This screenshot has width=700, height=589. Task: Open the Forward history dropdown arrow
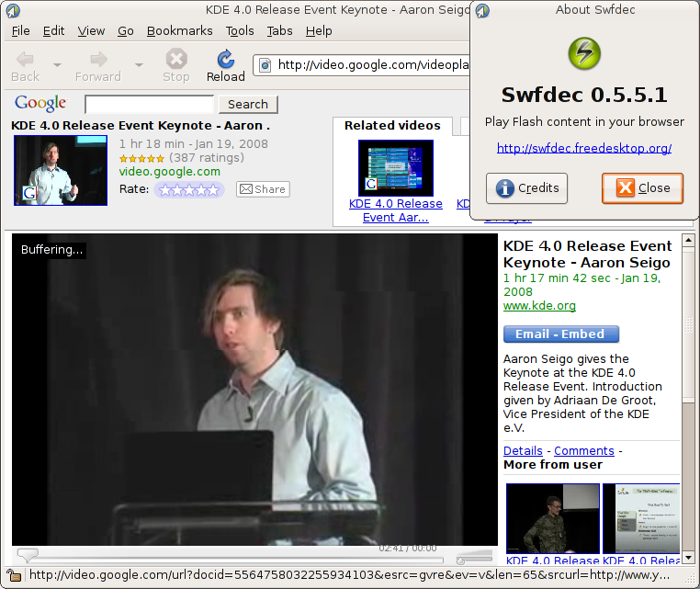click(x=139, y=65)
